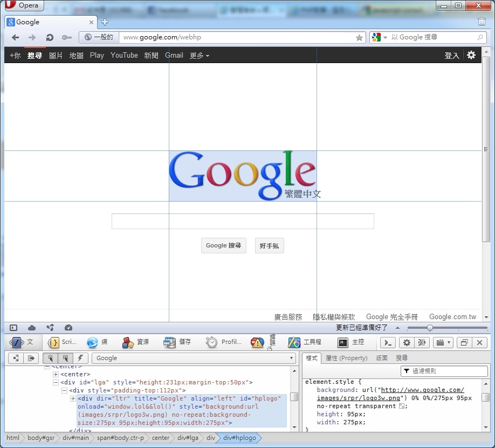
Task: Switch to the 屬性 (Property) tab
Action: (346, 358)
